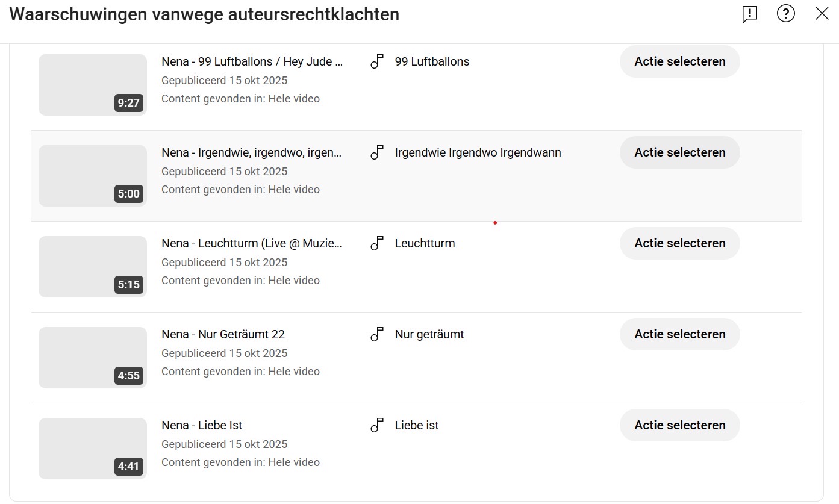
Task: Click claimed song name 99 Luftballons
Action: [432, 61]
